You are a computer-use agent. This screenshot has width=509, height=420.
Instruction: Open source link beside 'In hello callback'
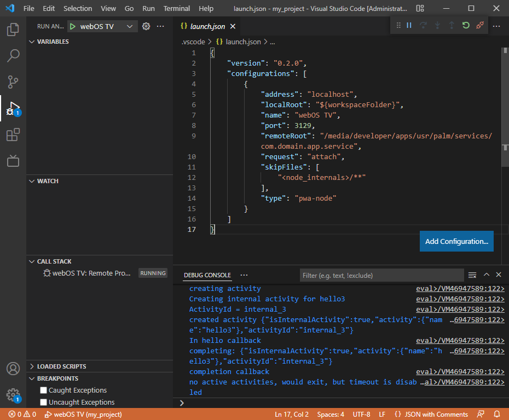click(x=460, y=340)
